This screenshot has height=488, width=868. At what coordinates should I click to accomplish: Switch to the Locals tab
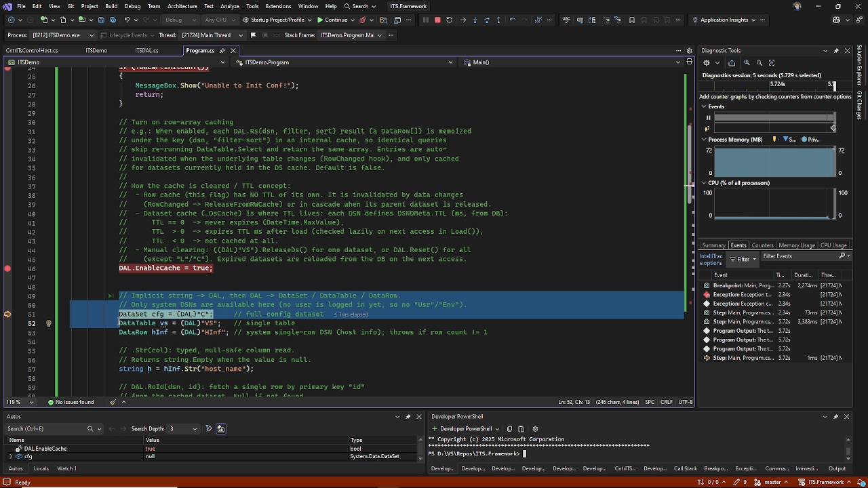41,468
